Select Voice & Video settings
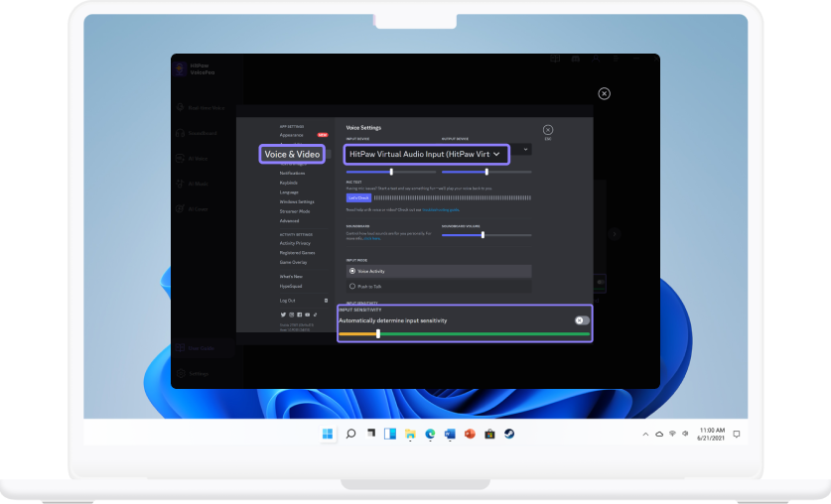The width and height of the screenshot is (831, 504). (292, 154)
